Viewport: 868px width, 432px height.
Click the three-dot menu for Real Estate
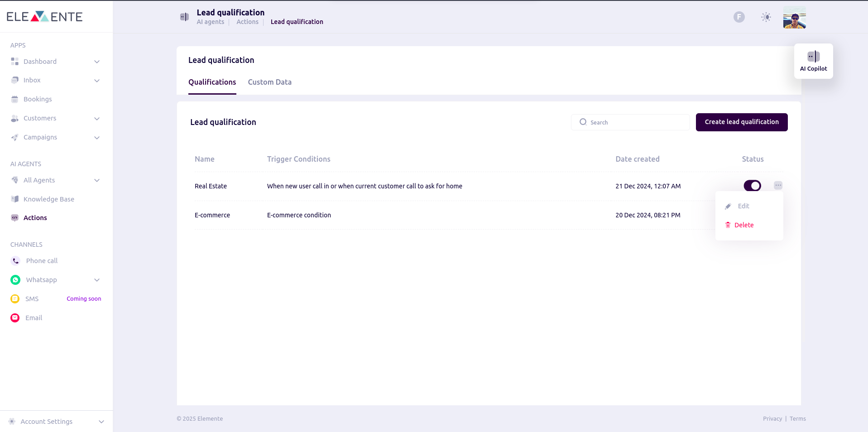(x=778, y=185)
